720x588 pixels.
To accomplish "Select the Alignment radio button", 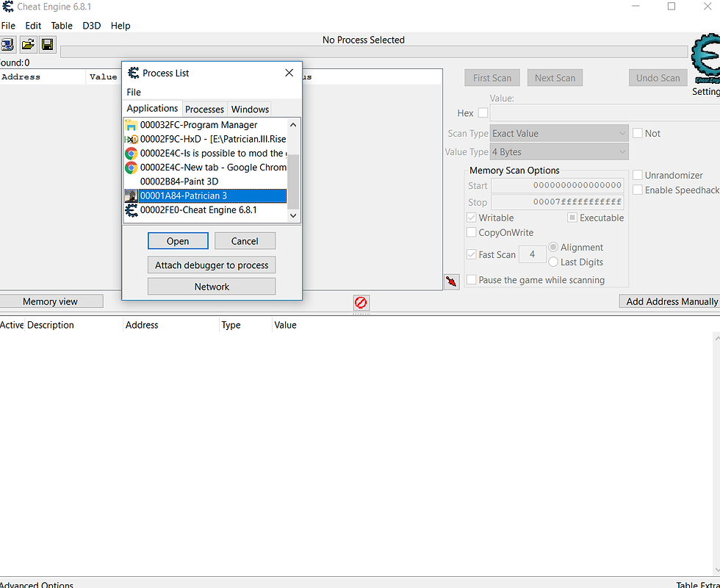I will click(x=552, y=247).
